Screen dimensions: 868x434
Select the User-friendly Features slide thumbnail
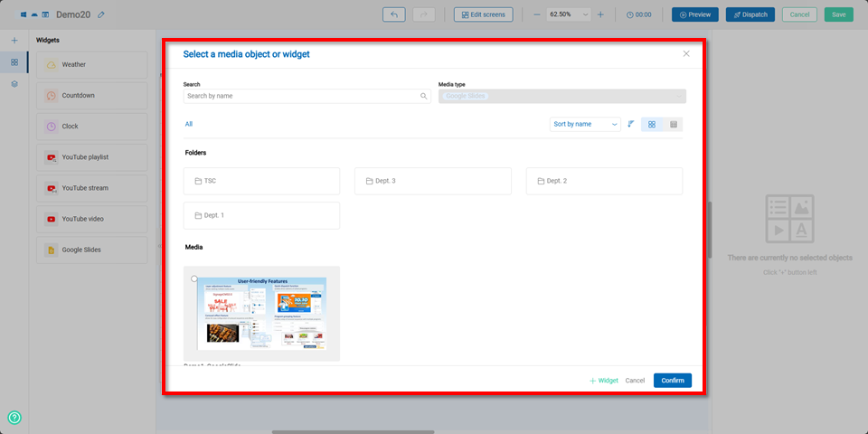(262, 313)
